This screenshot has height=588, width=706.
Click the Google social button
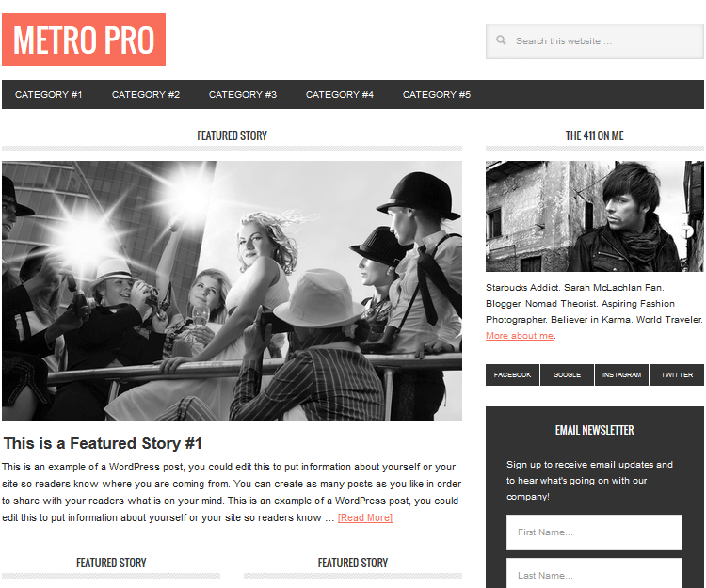click(567, 374)
